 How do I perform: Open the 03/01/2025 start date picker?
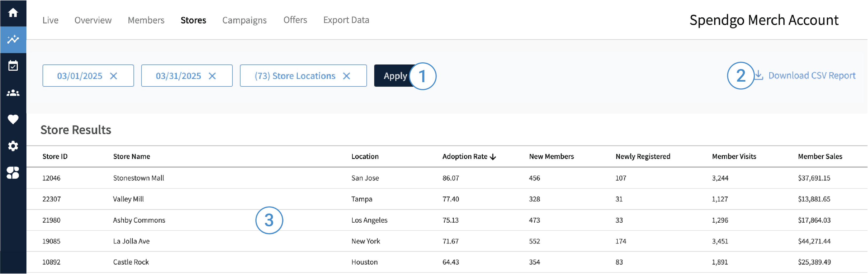coord(79,76)
